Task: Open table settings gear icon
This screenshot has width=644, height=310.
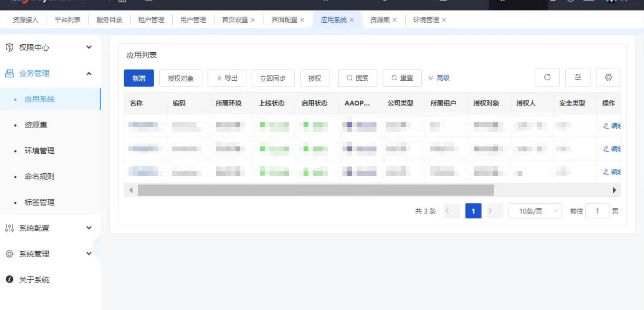Action: [x=608, y=77]
